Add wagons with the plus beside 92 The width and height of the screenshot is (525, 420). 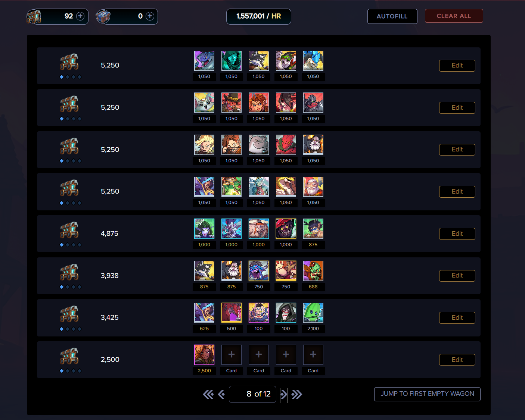[x=80, y=16]
